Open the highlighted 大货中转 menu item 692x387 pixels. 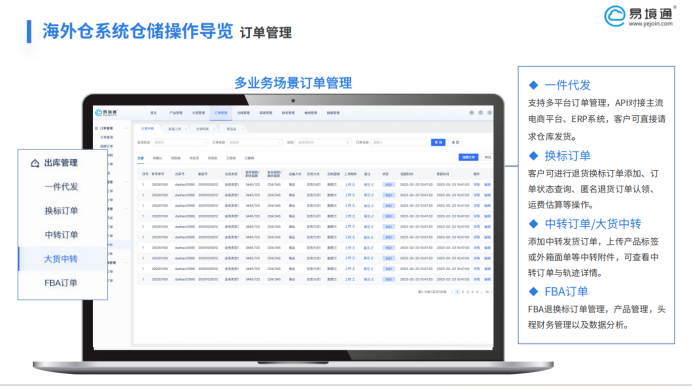tap(63, 259)
